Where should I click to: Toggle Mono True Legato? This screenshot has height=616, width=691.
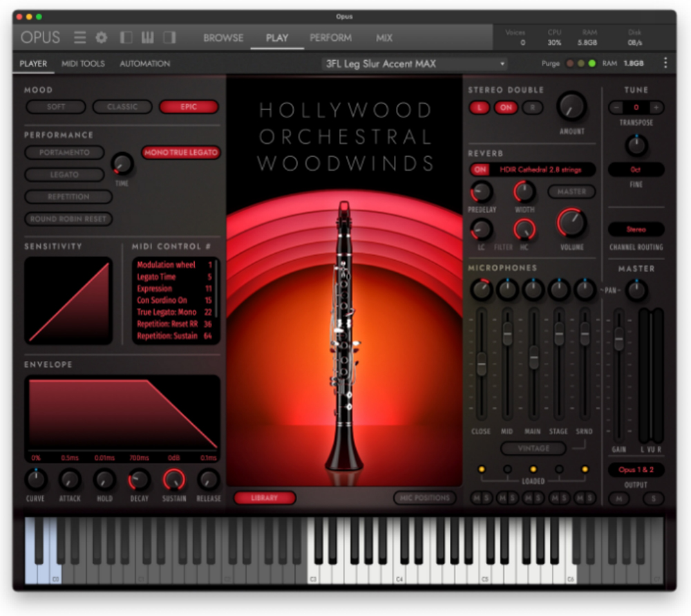[180, 153]
